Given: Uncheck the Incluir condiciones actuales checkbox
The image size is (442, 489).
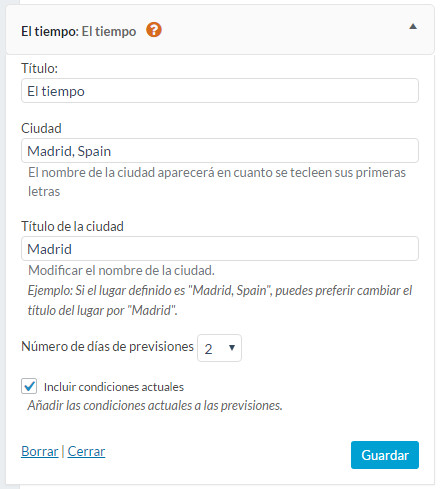Looking at the screenshot, I should click(x=29, y=386).
